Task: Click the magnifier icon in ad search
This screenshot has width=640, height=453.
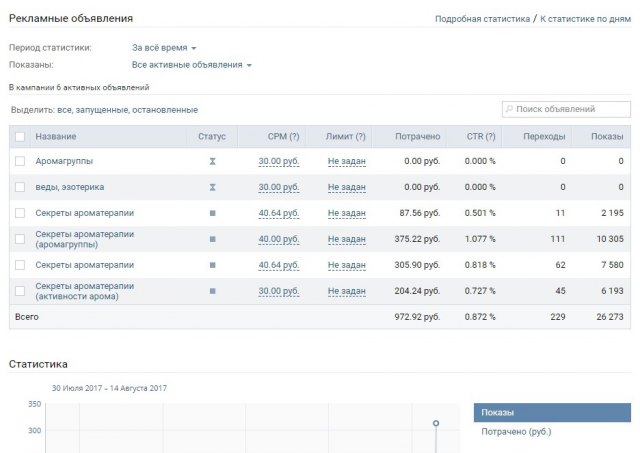Action: (510, 109)
